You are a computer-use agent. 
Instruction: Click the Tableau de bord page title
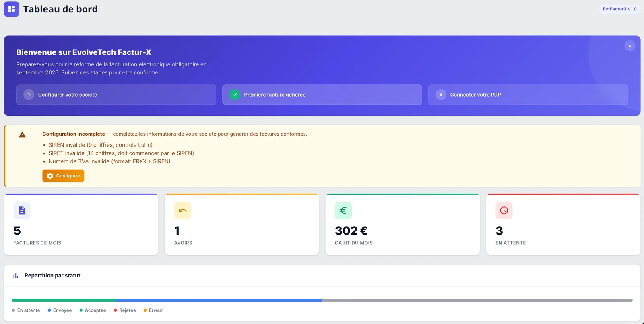point(60,9)
